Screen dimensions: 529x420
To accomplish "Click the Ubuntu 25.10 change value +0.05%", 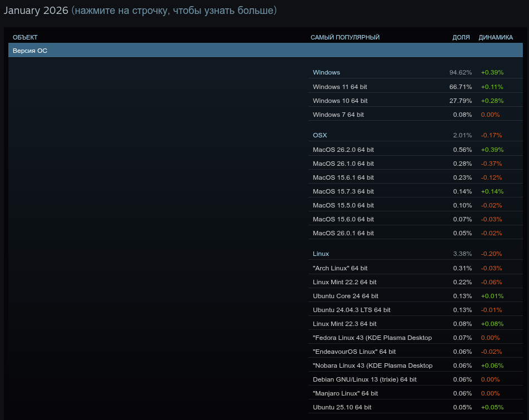I will pos(492,407).
